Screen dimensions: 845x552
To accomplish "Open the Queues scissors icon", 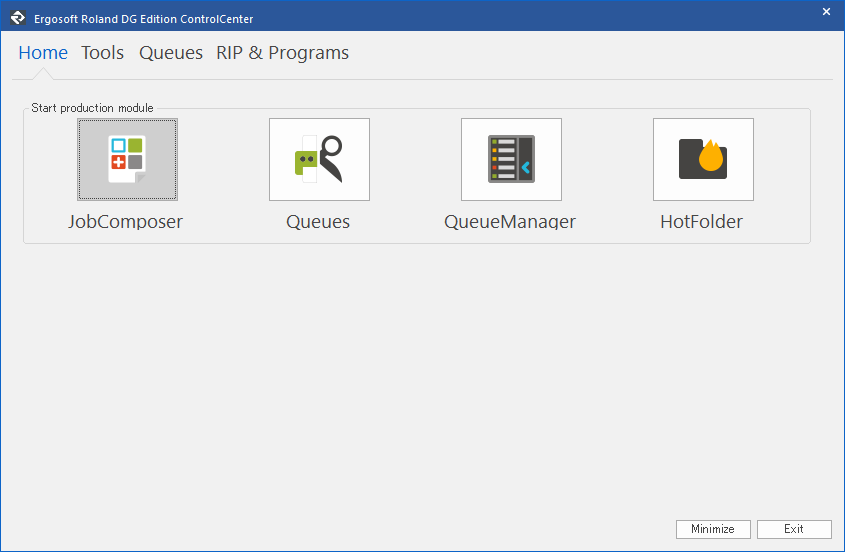I will click(x=319, y=159).
